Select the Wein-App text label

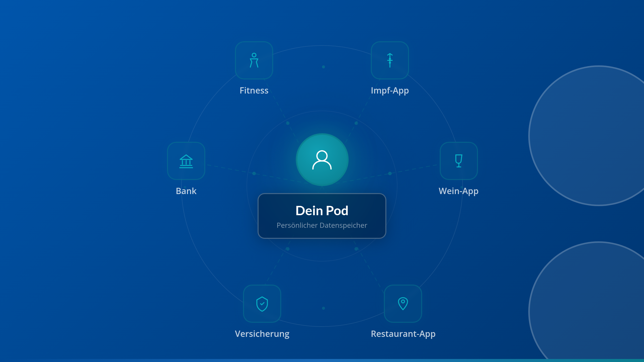coord(458,191)
